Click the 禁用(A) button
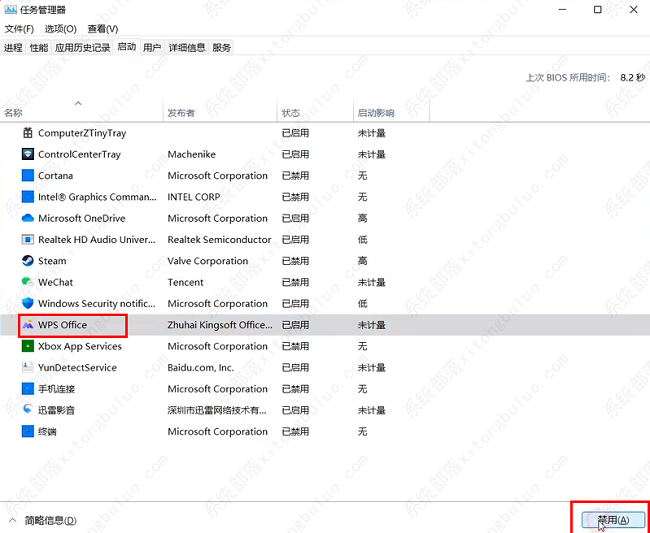Image resolution: width=650 pixels, height=533 pixels. [x=612, y=520]
